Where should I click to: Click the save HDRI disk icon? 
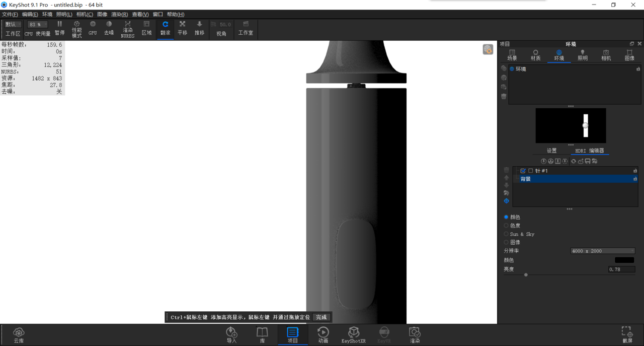click(588, 161)
